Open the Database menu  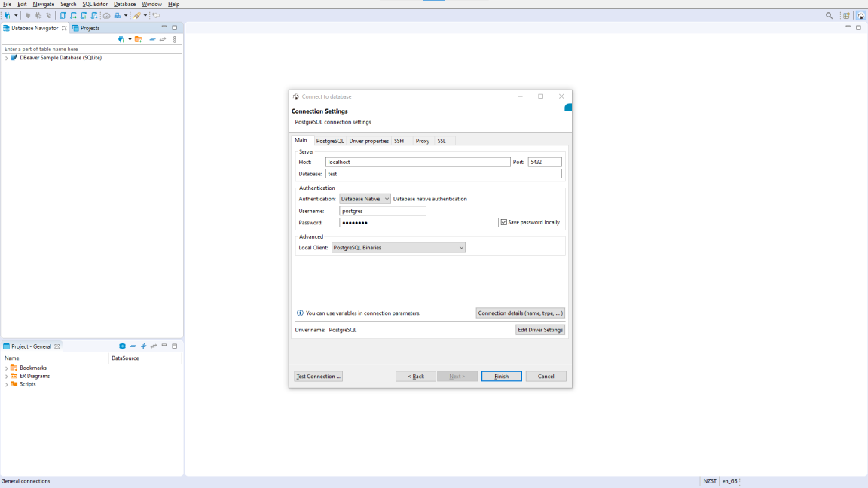(x=124, y=4)
